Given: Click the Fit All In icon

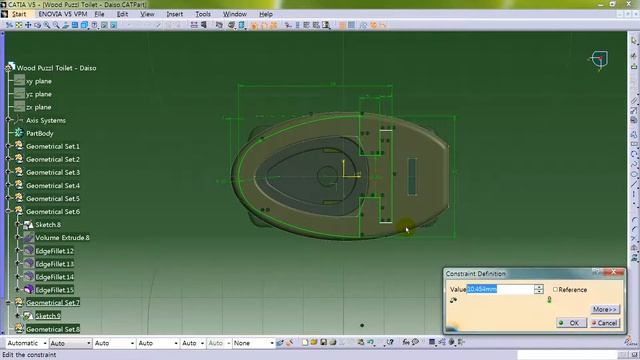Looking at the screenshot, I should click(19, 25).
